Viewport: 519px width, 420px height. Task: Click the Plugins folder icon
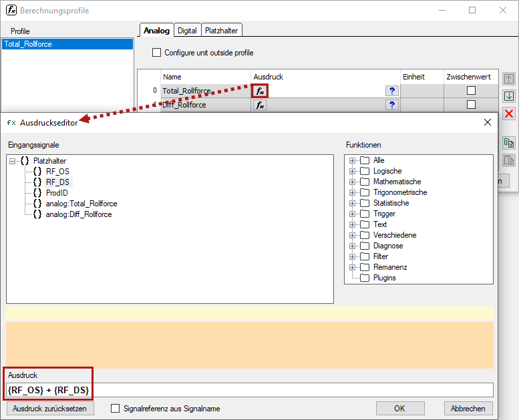[365, 278]
